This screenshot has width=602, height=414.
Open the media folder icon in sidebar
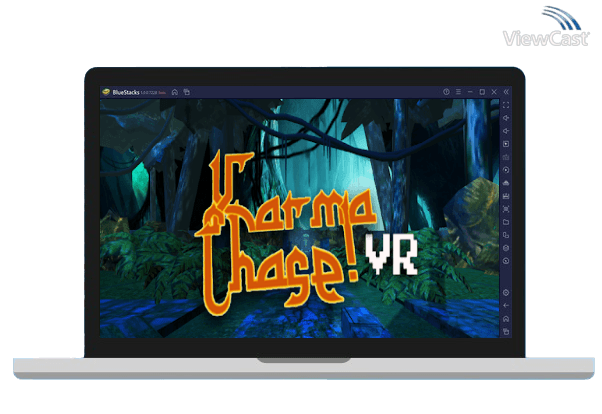point(506,222)
